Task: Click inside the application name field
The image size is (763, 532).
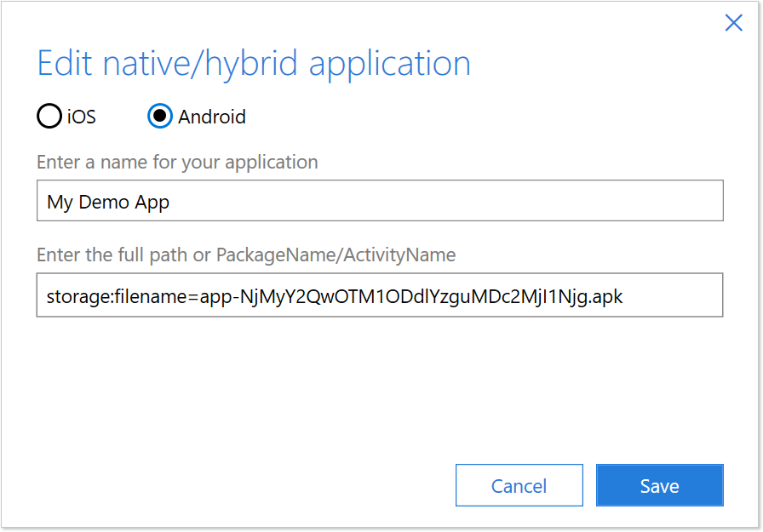Action: (379, 200)
